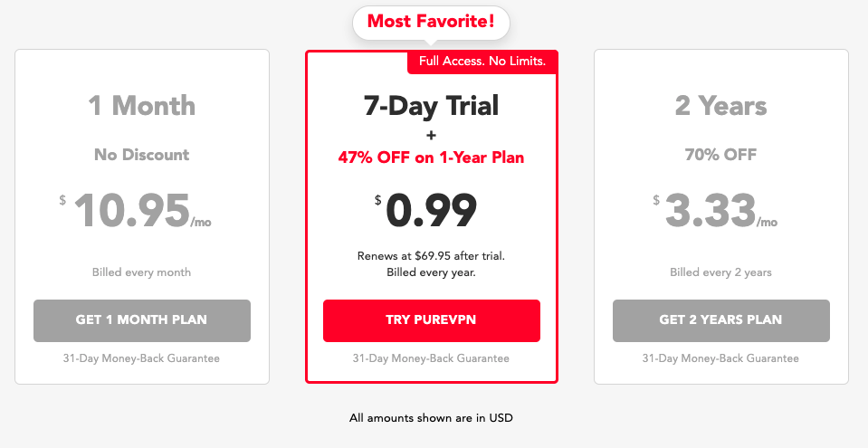Select the 2 Years plan heading
Image resolution: width=868 pixels, height=448 pixels.
(x=720, y=105)
